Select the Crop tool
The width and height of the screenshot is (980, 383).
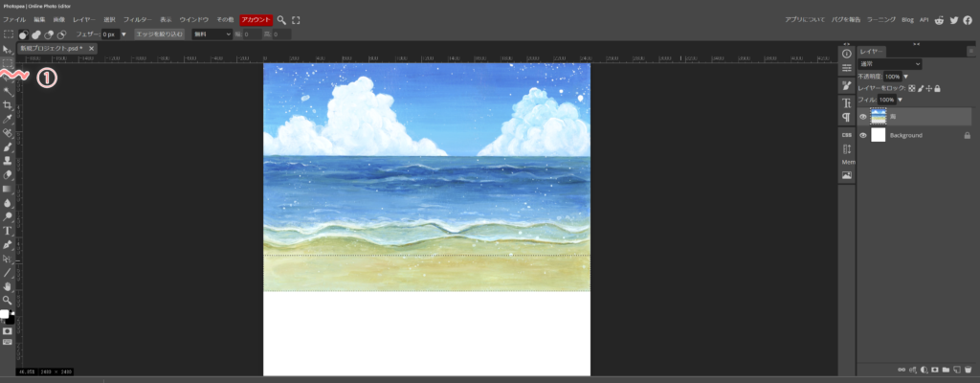pos(8,104)
